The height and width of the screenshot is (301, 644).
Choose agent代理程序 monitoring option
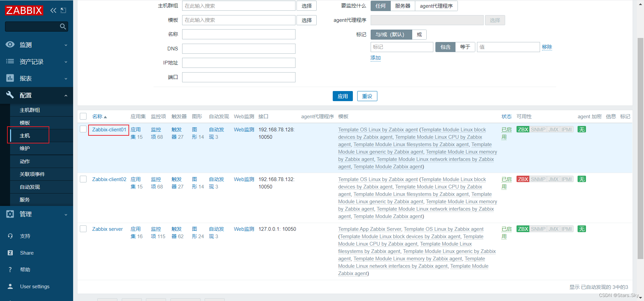point(436,6)
